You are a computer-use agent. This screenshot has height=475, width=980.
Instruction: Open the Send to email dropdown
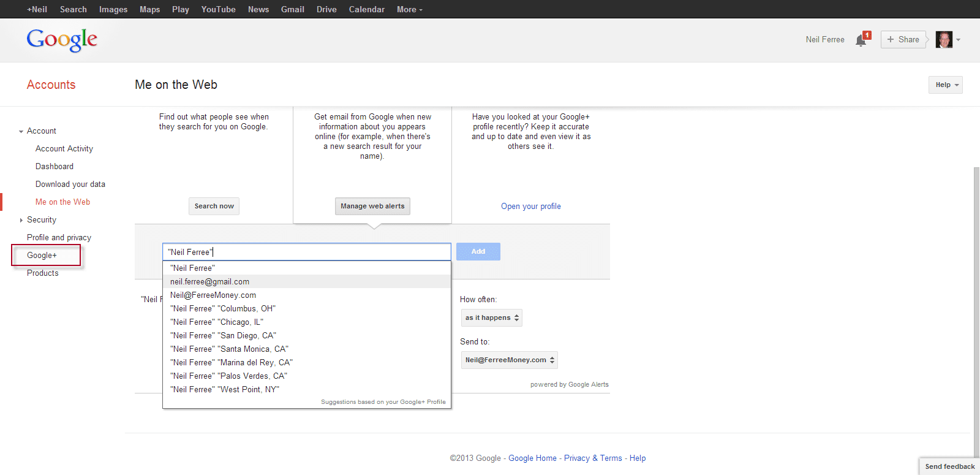pyautogui.click(x=510, y=360)
